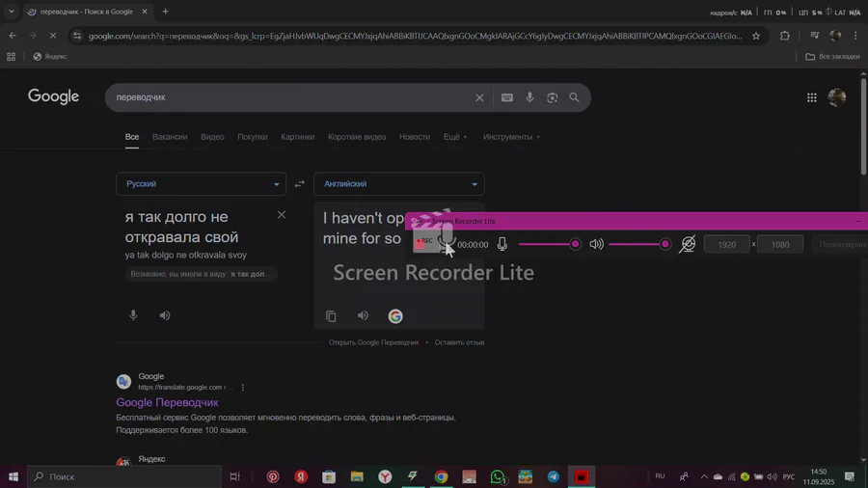
Task: Open the Google account avatar in the page header
Action: (836, 97)
